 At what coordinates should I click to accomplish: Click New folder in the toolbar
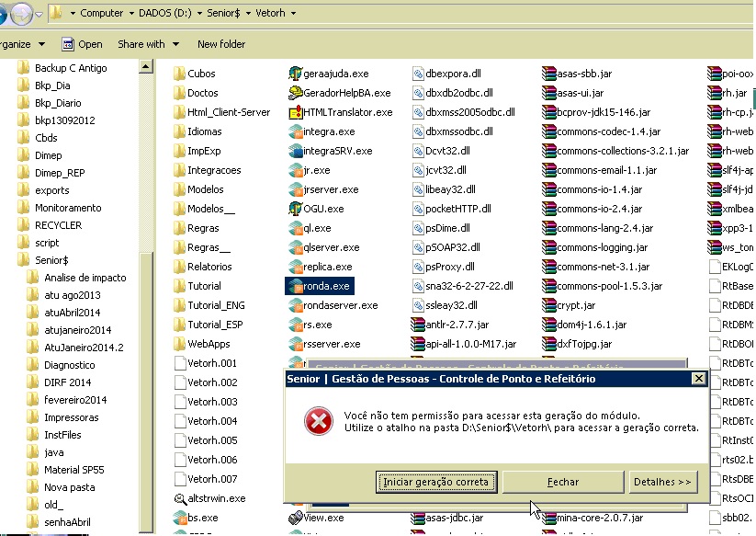tap(220, 44)
